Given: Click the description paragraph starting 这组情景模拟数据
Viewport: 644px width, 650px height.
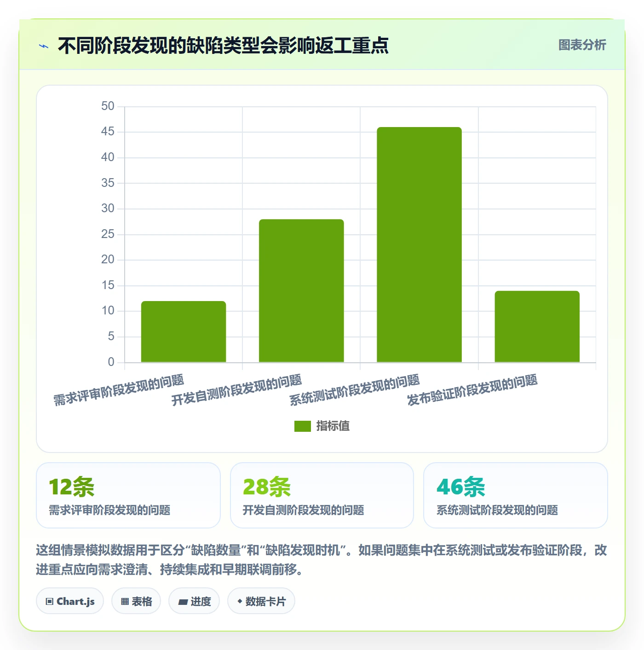Looking at the screenshot, I should [x=322, y=560].
